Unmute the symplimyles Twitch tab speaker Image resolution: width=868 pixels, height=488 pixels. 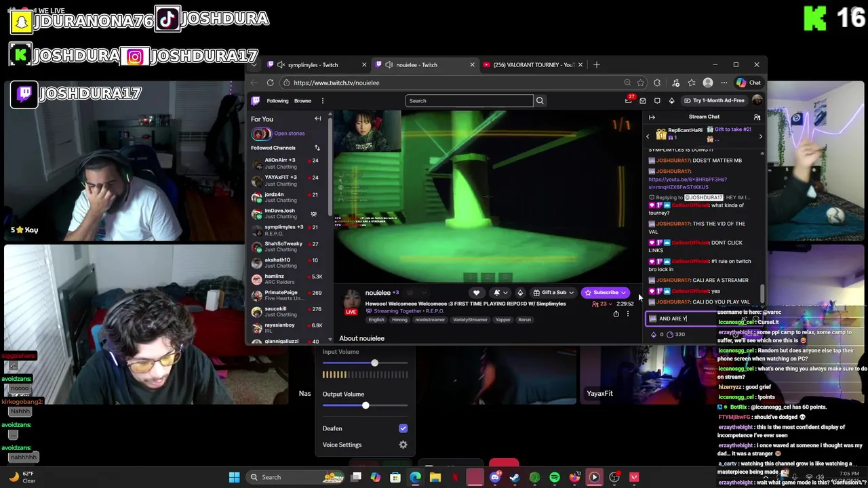click(281, 65)
